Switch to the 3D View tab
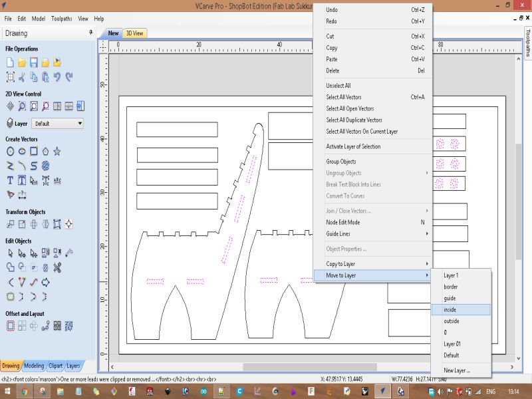The width and height of the screenshot is (532, 399). pyautogui.click(x=135, y=33)
